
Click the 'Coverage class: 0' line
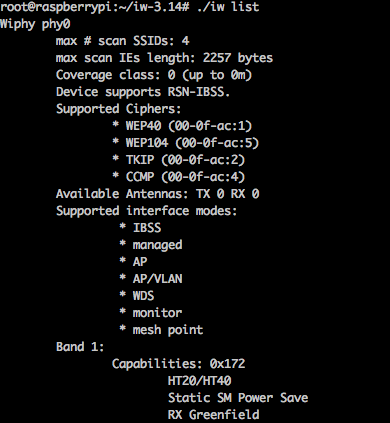(x=154, y=75)
